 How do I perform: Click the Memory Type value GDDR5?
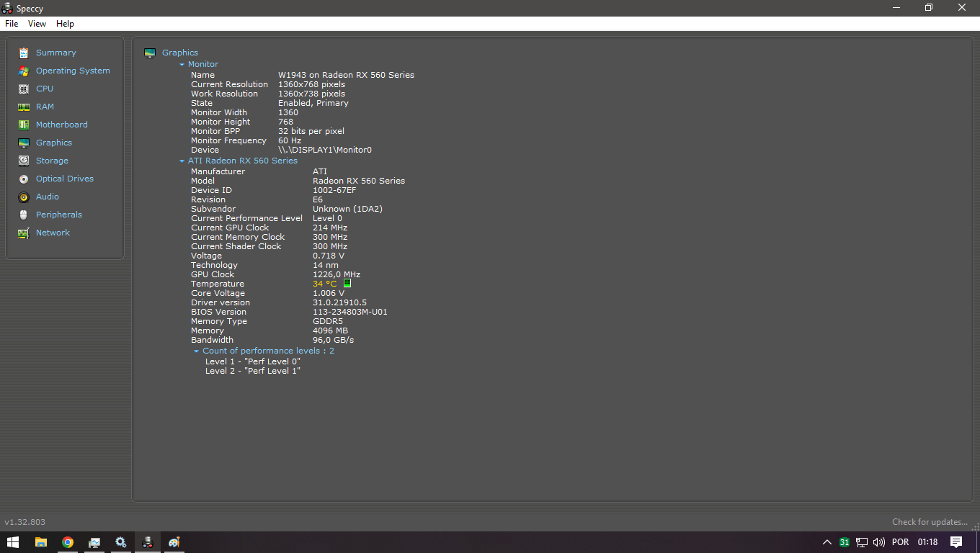pyautogui.click(x=328, y=321)
